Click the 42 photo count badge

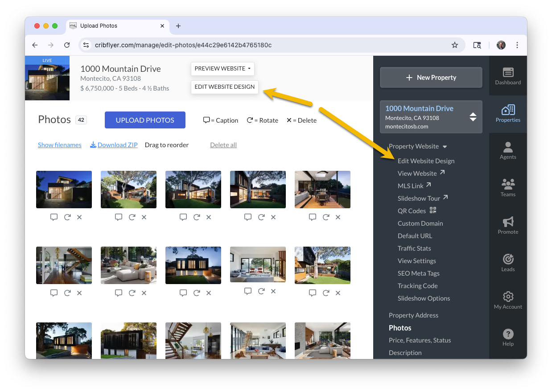click(81, 120)
